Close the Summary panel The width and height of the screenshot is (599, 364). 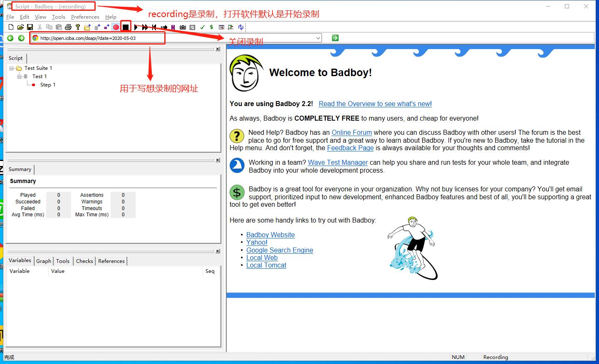click(218, 160)
